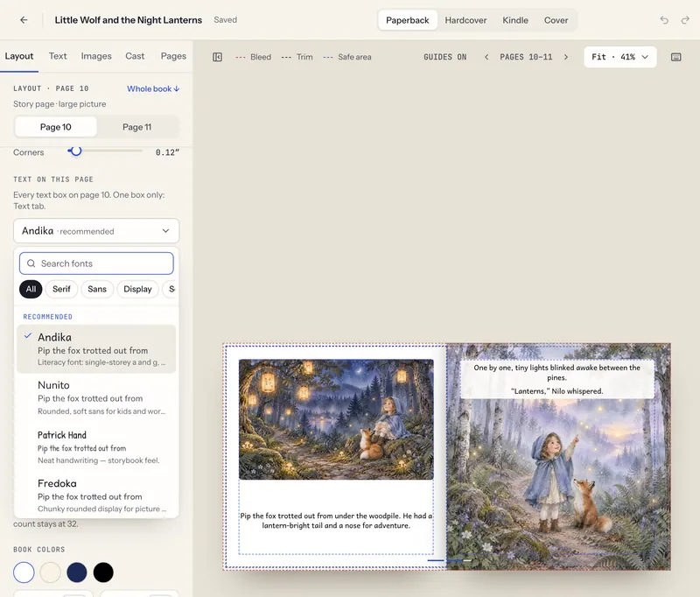The image size is (700, 597).
Task: Pick the cream book color swatch
Action: click(x=50, y=572)
